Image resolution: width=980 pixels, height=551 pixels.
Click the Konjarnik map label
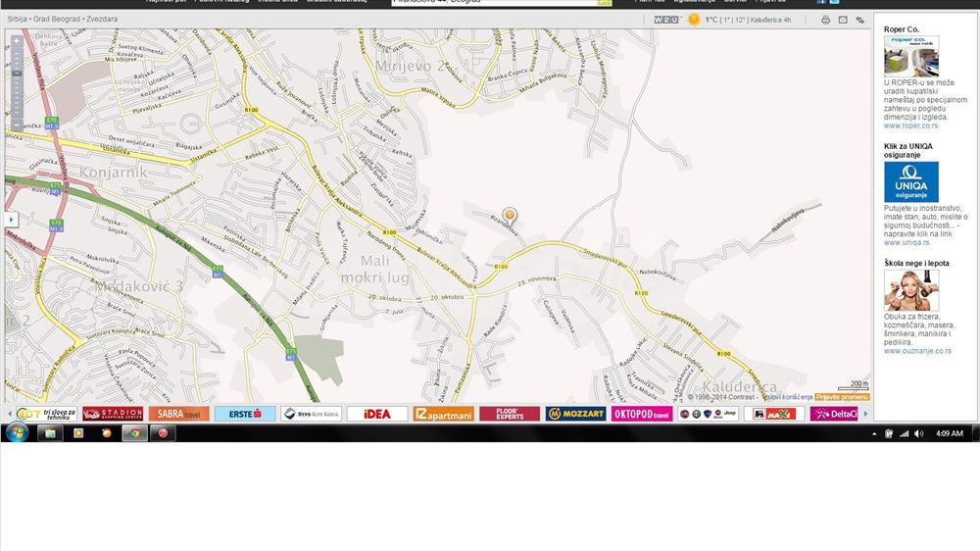pyautogui.click(x=114, y=172)
